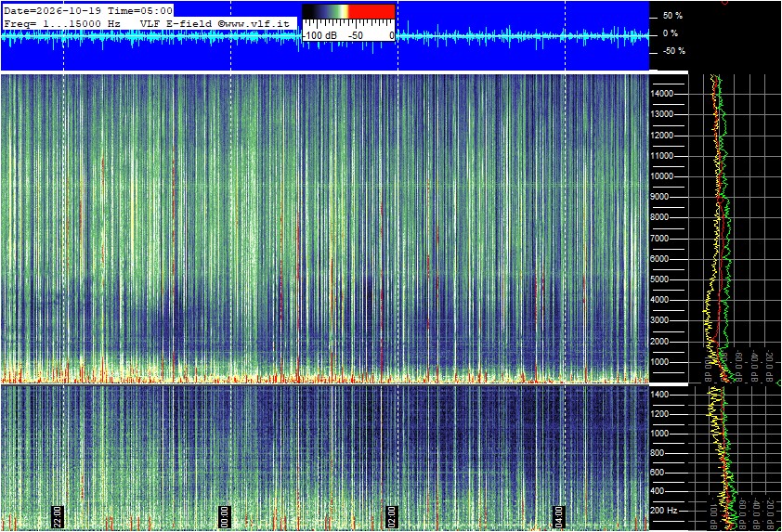This screenshot has height=532, width=782.
Task: Click the Freq= 1...15000 Hz label
Action: click(62, 23)
